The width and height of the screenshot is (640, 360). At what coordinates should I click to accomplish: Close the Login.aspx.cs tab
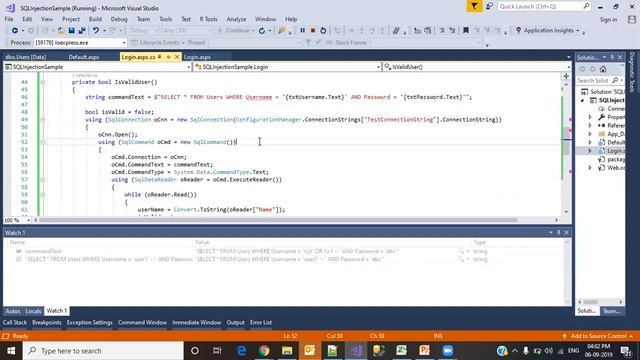tap(177, 57)
